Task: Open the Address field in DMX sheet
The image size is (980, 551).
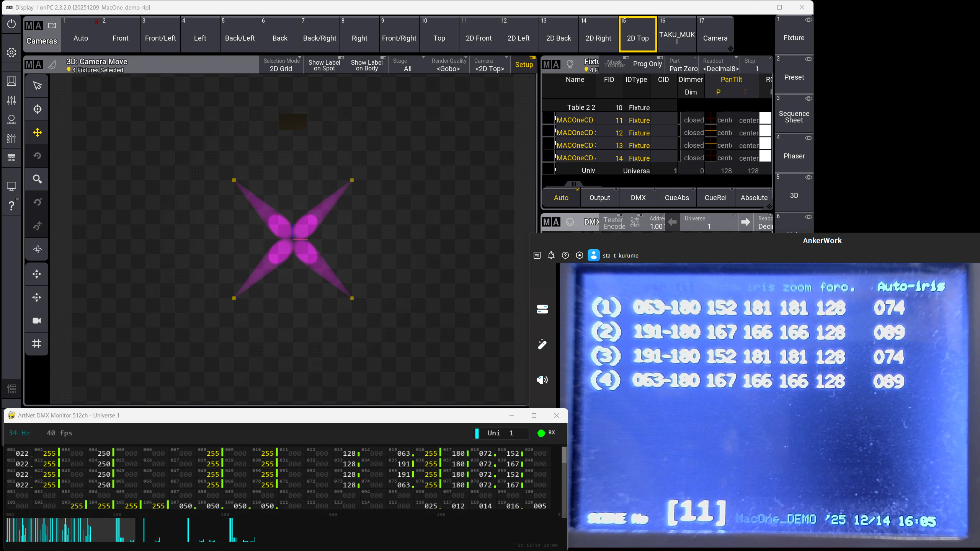Action: (656, 222)
